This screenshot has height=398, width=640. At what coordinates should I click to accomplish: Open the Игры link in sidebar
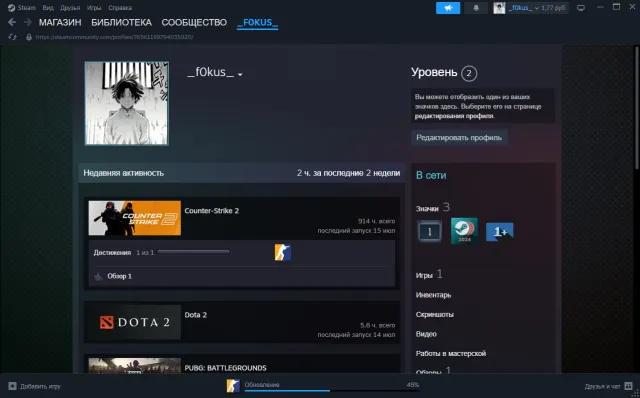[424, 276]
